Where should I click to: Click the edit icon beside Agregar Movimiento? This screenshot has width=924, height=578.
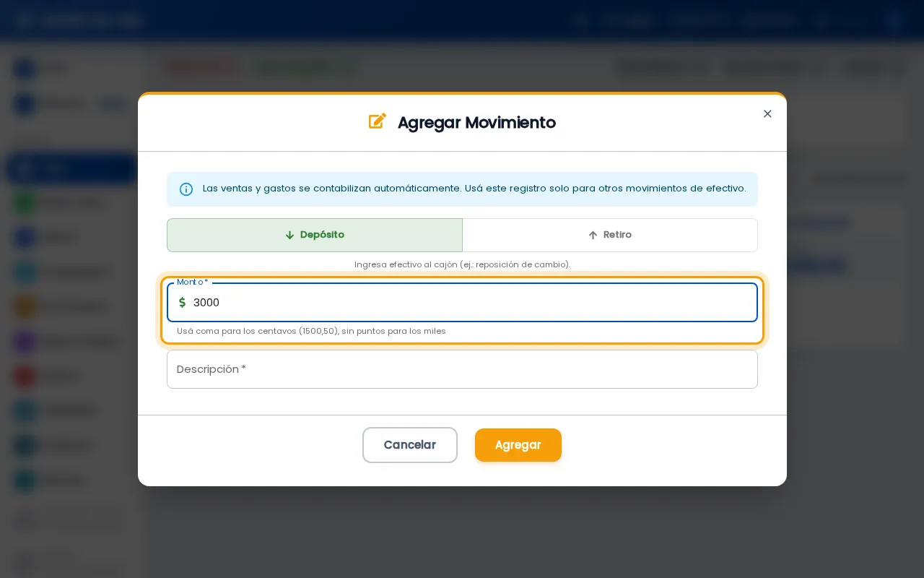[378, 121]
